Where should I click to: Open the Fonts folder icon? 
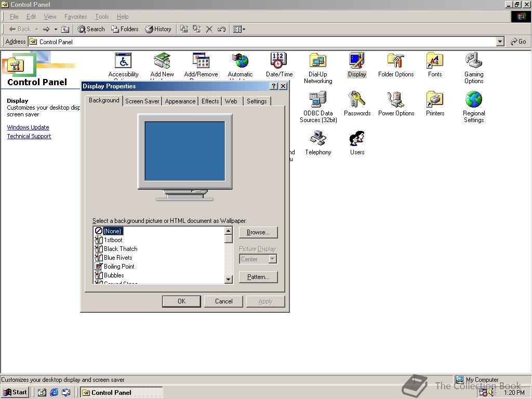(x=435, y=61)
